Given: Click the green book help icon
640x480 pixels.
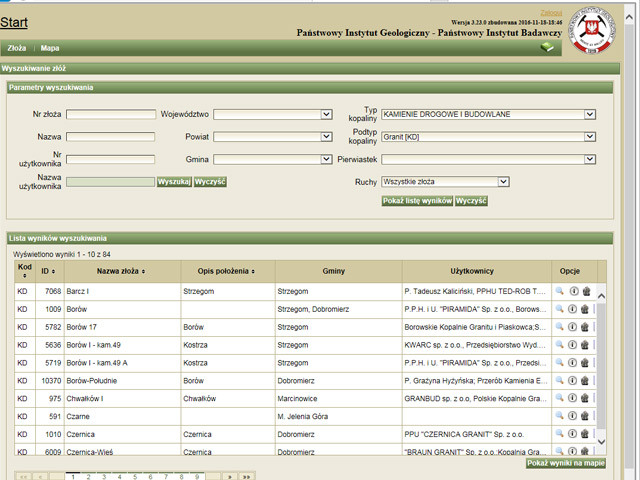Looking at the screenshot, I should tap(546, 47).
